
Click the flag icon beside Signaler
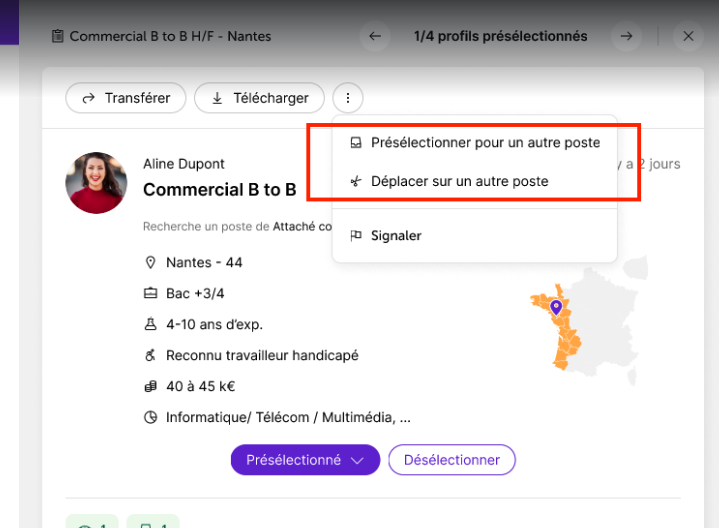point(356,235)
